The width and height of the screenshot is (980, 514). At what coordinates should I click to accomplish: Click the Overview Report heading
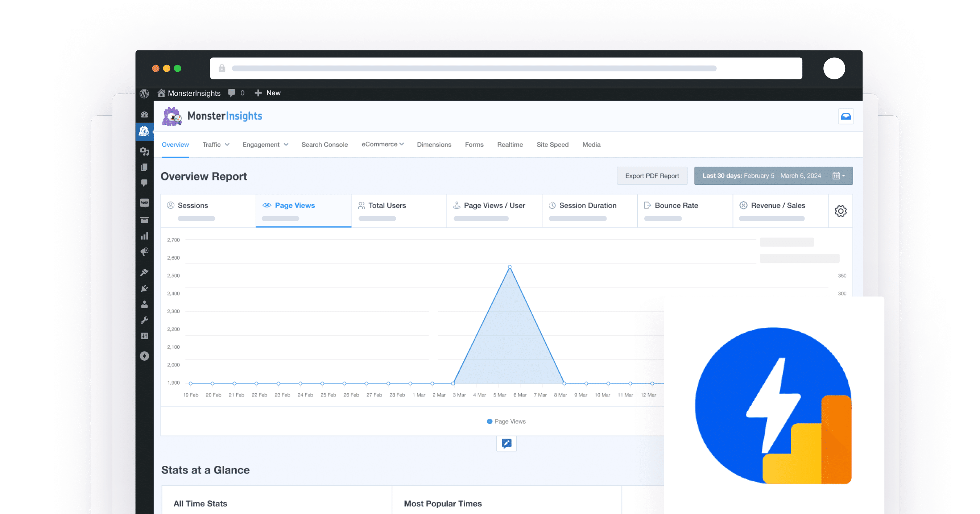pyautogui.click(x=203, y=177)
